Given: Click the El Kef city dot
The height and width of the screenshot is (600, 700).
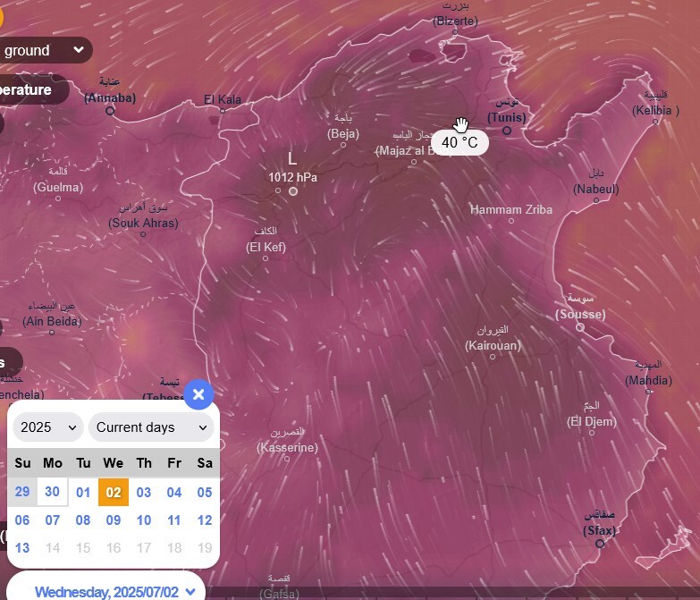Looking at the screenshot, I should point(266,258).
